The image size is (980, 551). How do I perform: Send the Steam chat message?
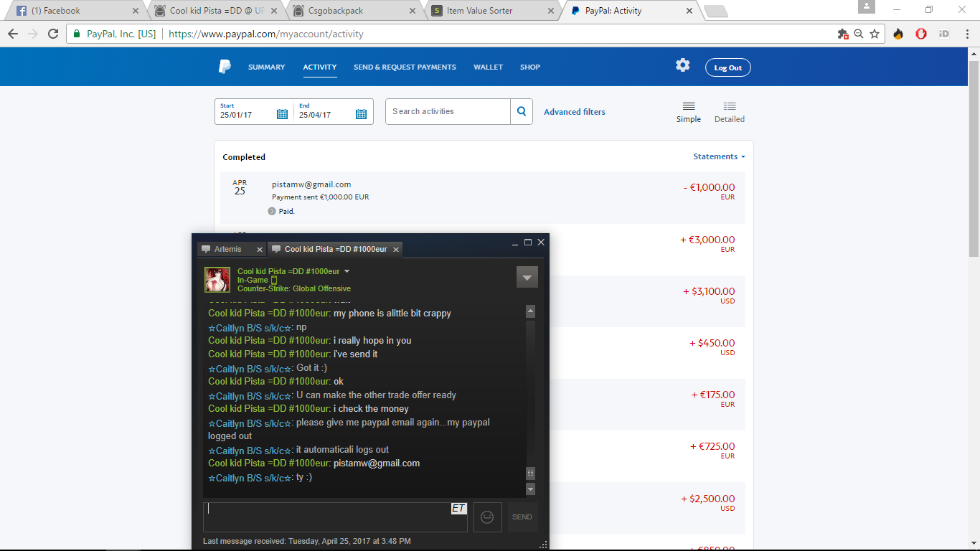coord(522,517)
